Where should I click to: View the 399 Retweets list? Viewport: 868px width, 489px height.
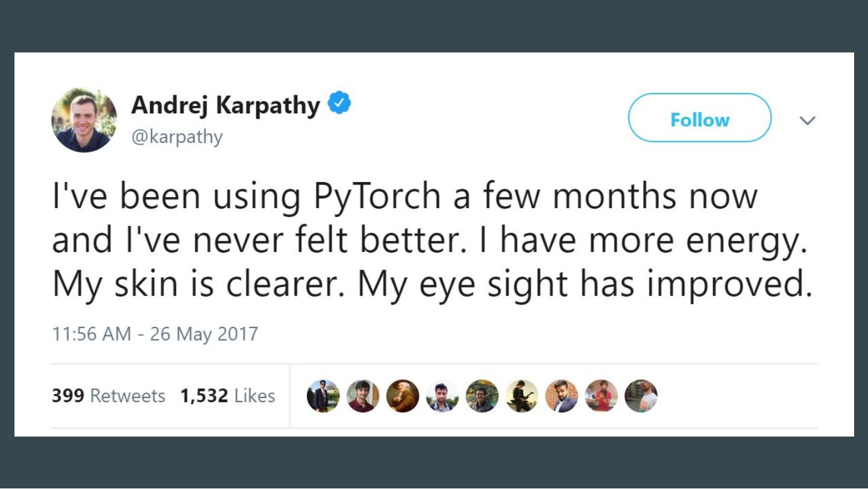coord(108,396)
